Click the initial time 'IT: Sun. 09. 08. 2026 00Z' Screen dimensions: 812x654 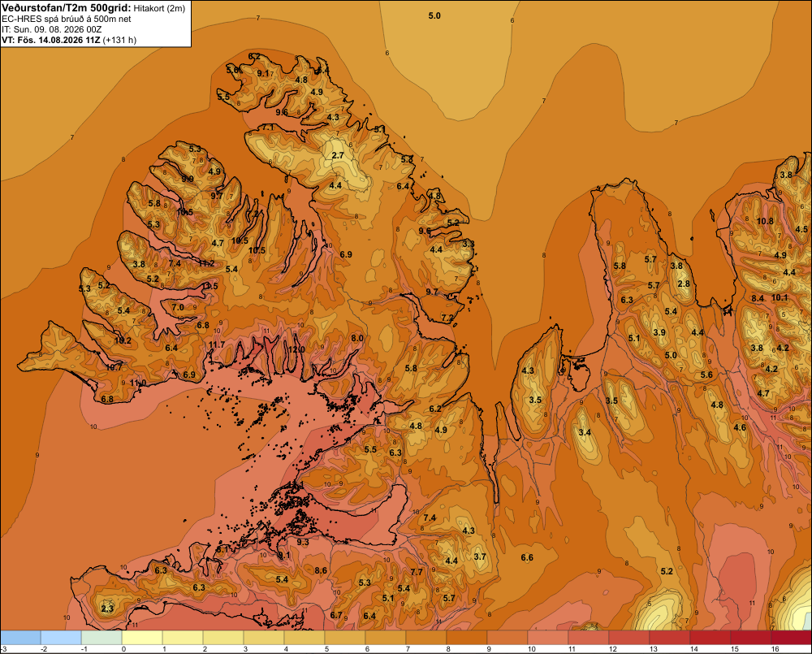click(51, 29)
